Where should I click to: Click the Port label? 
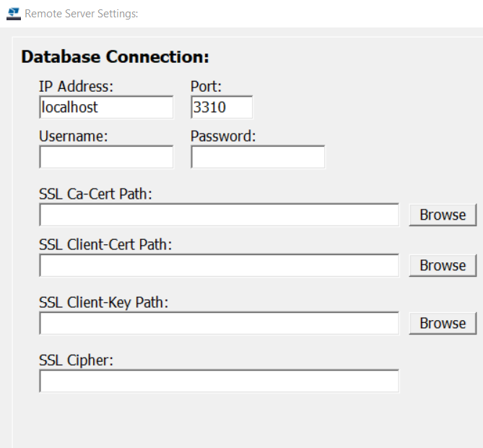(x=206, y=87)
